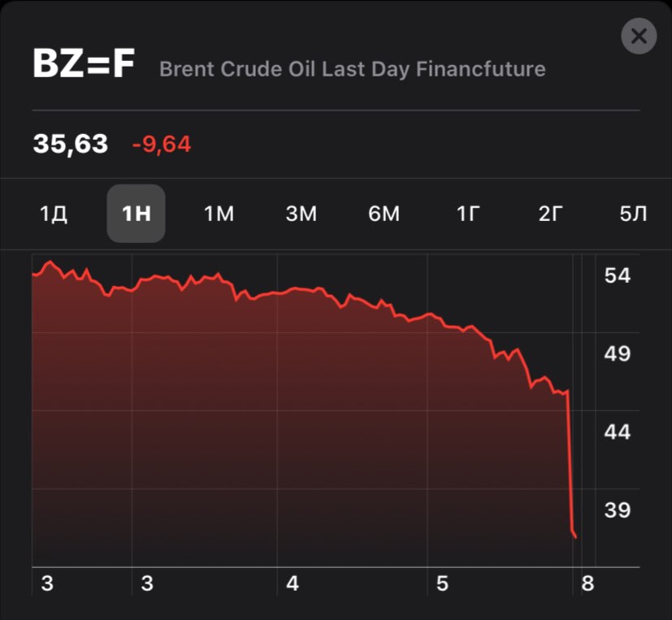Click the 39 price axis label
This screenshot has width=672, height=620.
pos(618,510)
